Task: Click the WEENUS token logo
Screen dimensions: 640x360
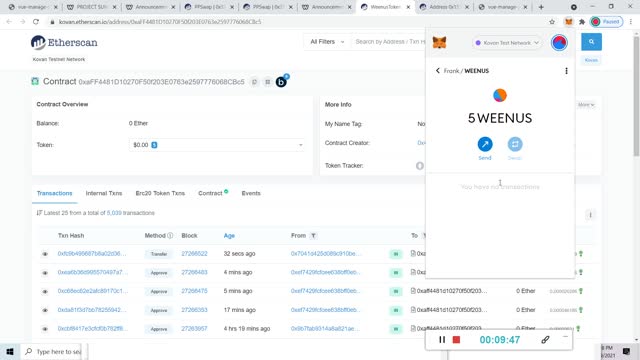Action: click(x=500, y=95)
